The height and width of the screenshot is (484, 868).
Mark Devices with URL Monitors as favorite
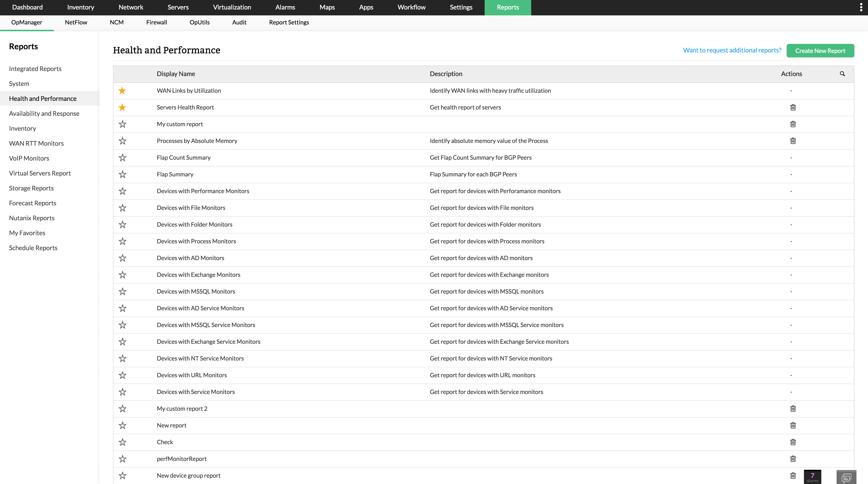122,375
